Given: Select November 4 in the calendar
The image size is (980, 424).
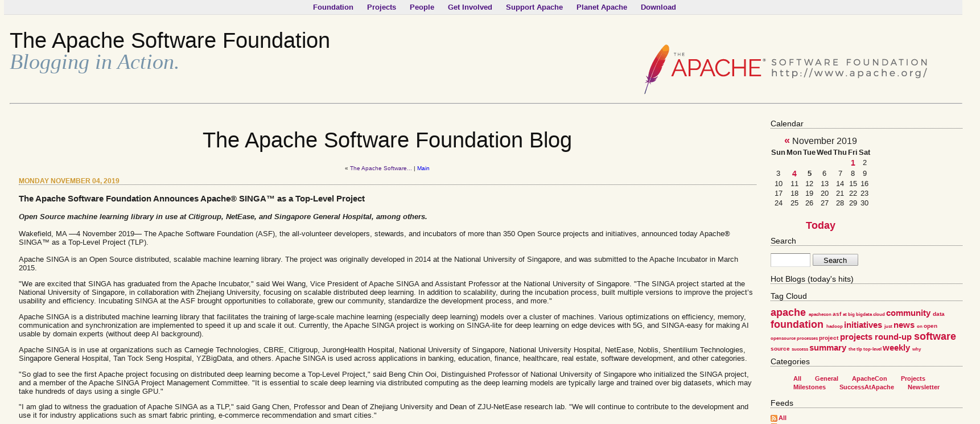Looking at the screenshot, I should [794, 174].
